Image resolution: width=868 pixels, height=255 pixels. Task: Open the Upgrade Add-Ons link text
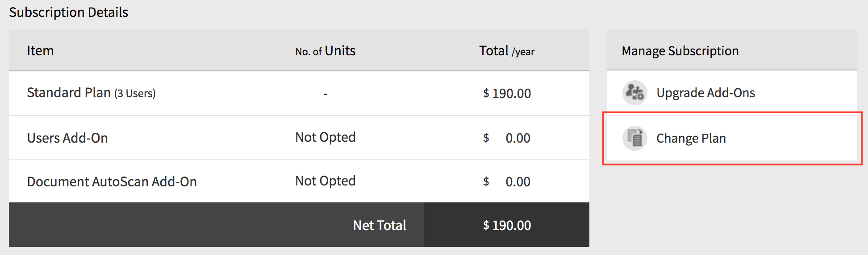coord(705,93)
